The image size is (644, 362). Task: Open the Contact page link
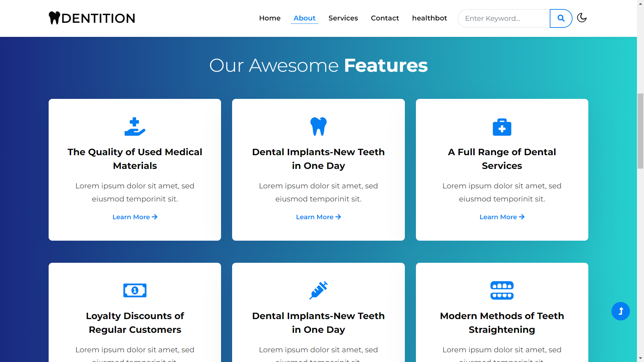385,18
